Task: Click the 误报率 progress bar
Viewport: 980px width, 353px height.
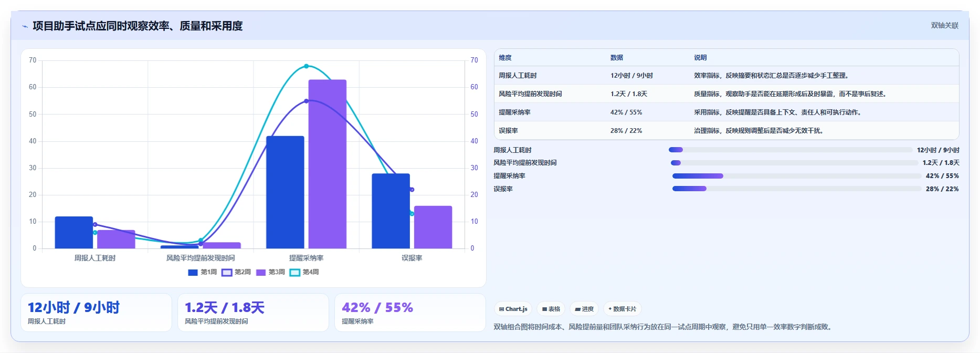Action: 797,189
